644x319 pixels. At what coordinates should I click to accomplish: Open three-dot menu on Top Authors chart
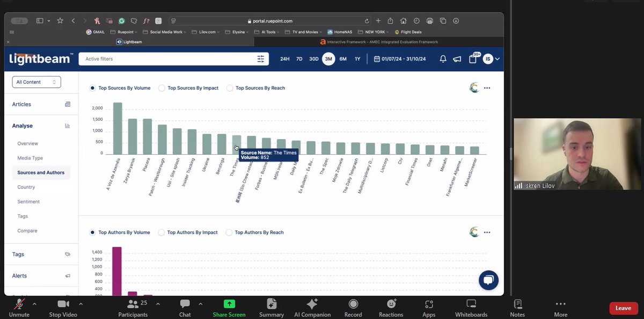[x=487, y=233]
